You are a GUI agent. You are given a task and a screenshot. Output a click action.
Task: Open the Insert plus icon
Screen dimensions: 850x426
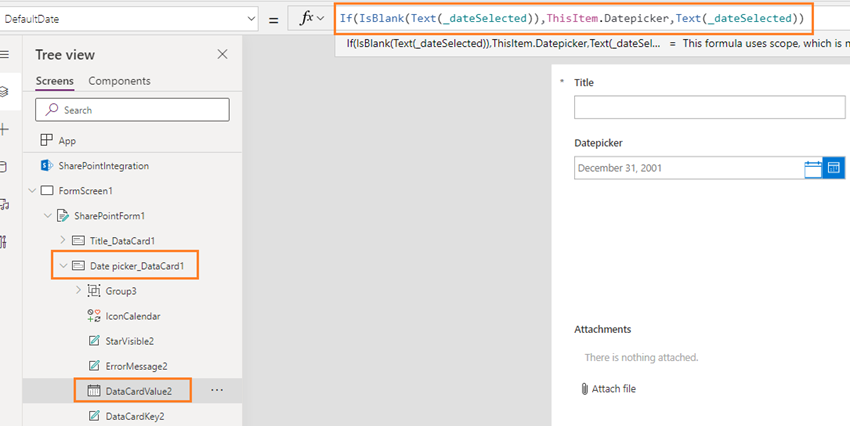click(x=4, y=129)
